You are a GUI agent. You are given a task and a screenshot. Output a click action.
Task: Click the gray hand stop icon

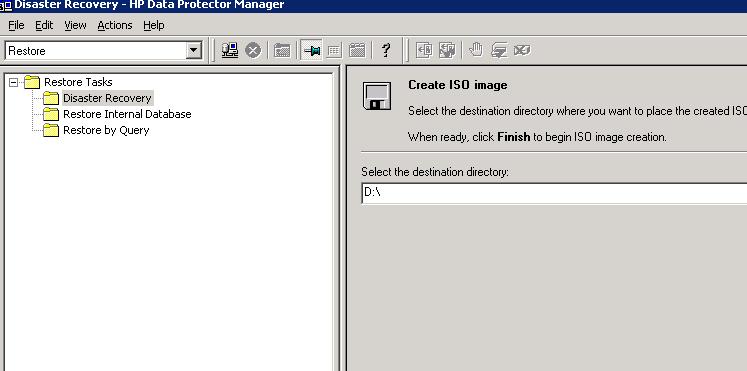[x=475, y=50]
